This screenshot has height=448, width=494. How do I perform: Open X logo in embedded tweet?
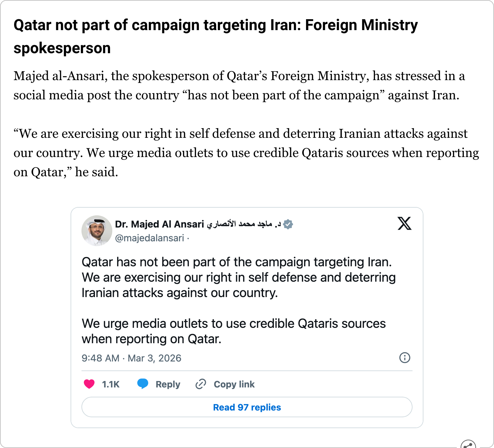[x=404, y=223]
